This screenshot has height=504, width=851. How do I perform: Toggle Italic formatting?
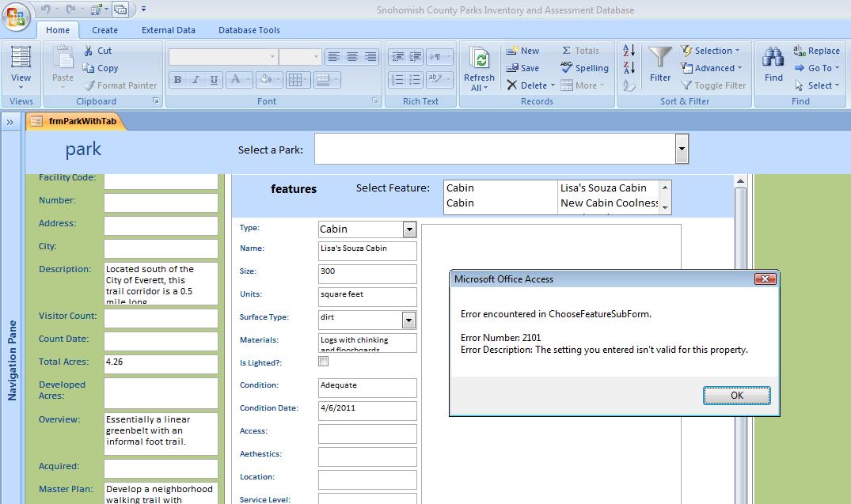point(196,80)
